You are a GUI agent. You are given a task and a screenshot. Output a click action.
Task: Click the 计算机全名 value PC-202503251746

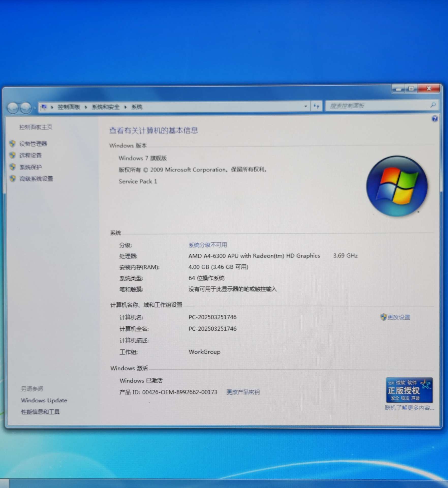click(x=212, y=329)
